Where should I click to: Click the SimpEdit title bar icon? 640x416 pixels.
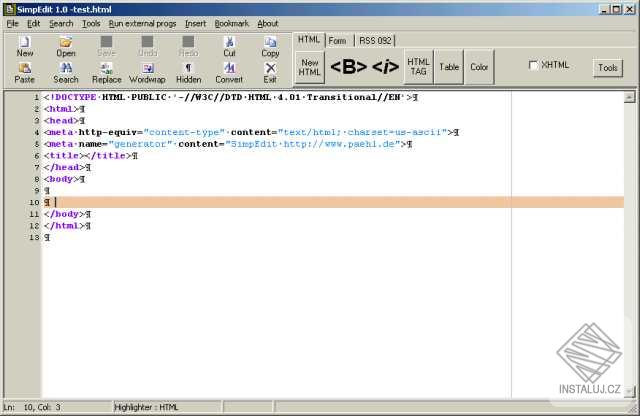coord(9,9)
